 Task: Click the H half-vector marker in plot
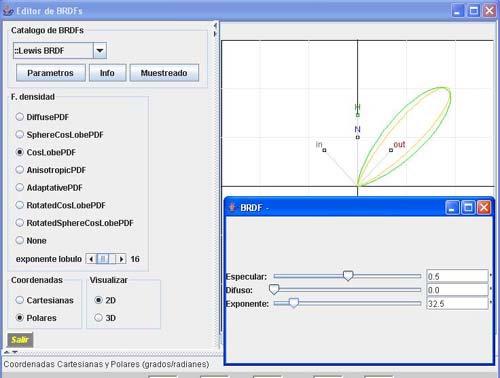pyautogui.click(x=357, y=115)
